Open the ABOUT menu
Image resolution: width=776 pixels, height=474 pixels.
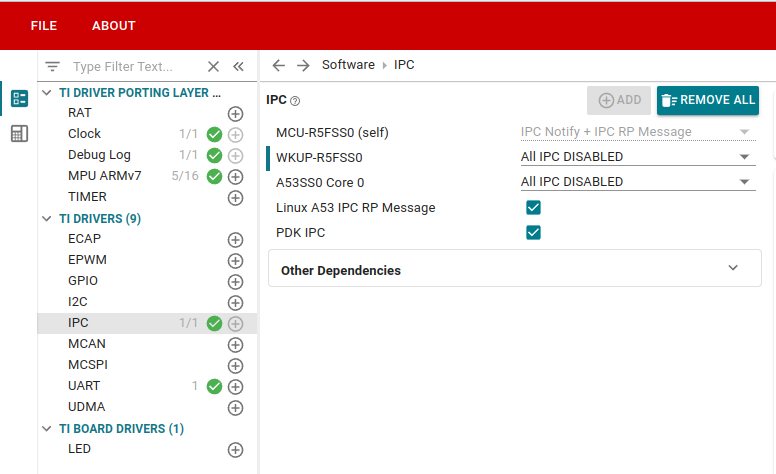(114, 26)
